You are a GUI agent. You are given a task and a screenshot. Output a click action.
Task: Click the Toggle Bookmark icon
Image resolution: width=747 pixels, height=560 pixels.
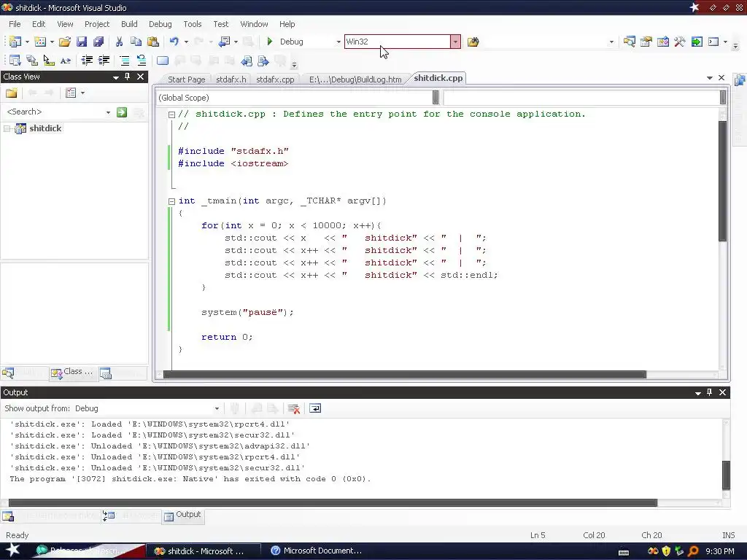click(x=163, y=61)
